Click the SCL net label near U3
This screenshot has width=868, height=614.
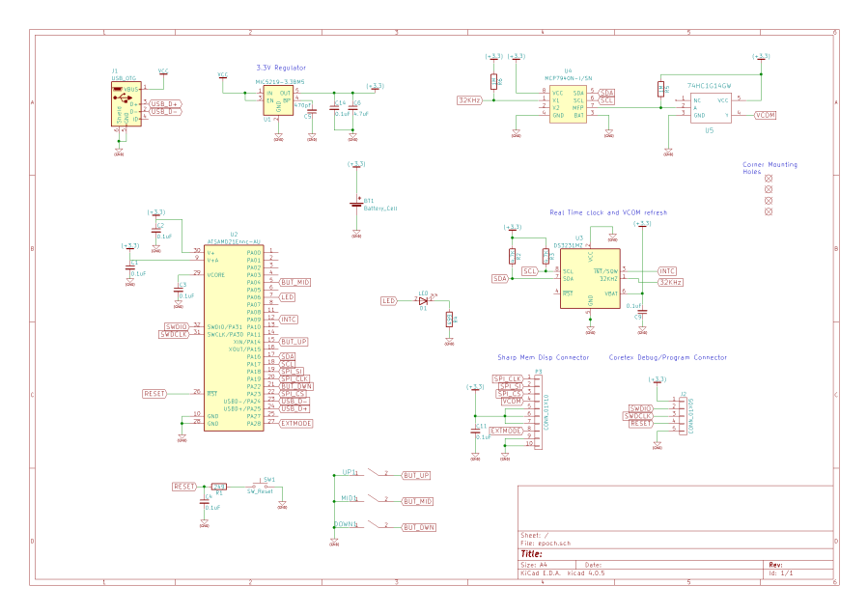click(529, 271)
